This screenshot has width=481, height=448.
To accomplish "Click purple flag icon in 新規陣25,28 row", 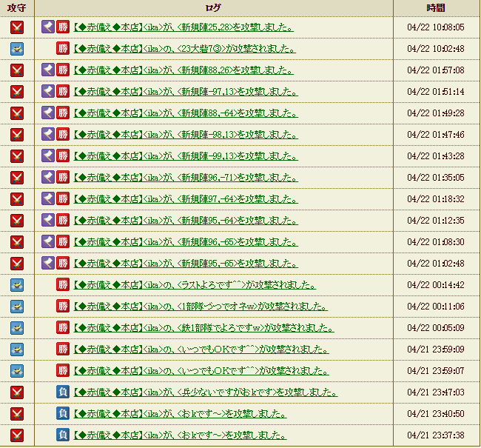I will 48,27.
